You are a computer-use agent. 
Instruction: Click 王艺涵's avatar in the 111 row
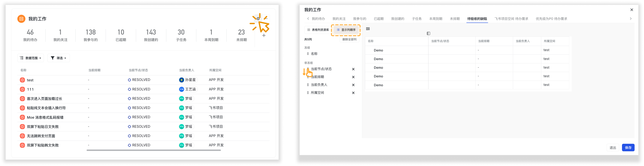[181, 89]
